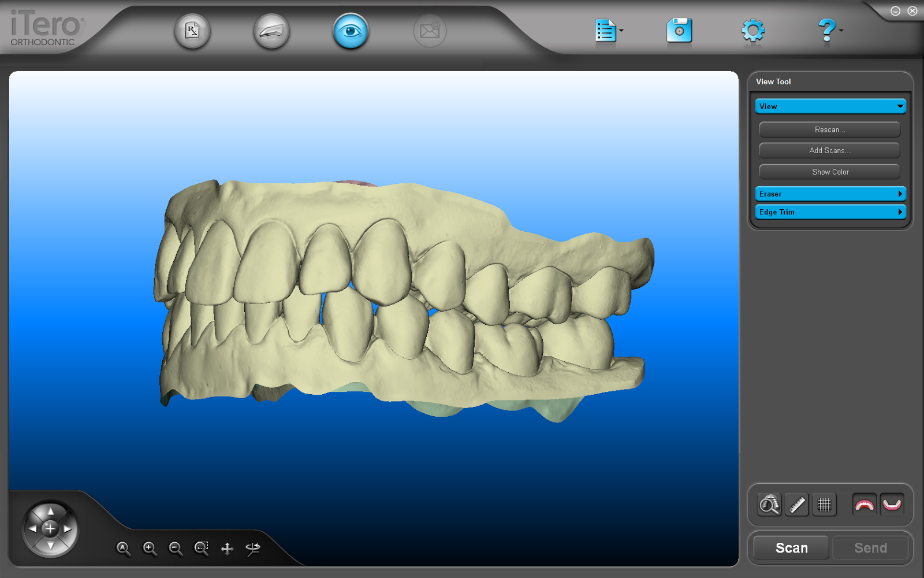
Task: Click the auto-fit zoom magnifier icon
Action: coord(124,549)
